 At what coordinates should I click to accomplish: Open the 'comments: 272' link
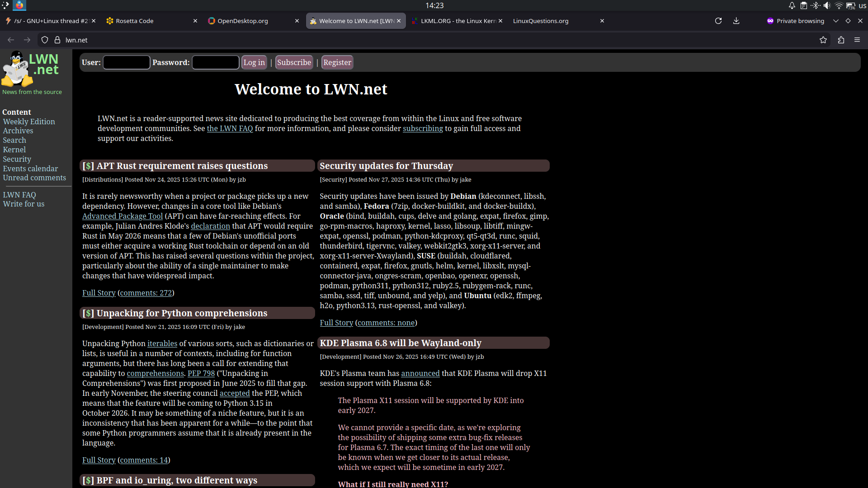click(x=146, y=293)
